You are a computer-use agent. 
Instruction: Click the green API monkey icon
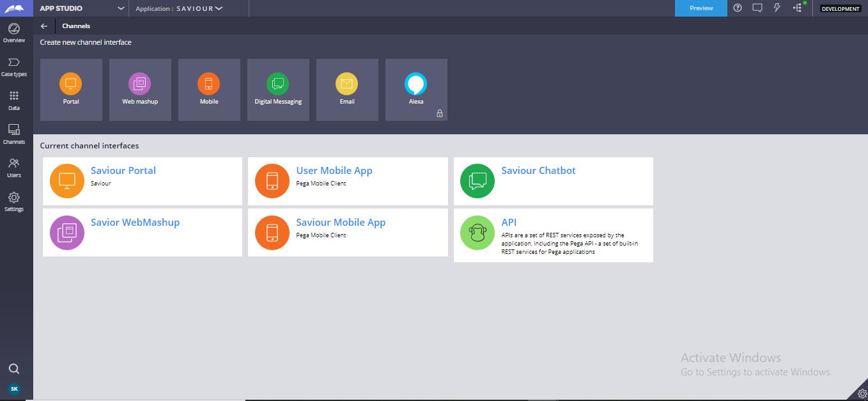477,233
